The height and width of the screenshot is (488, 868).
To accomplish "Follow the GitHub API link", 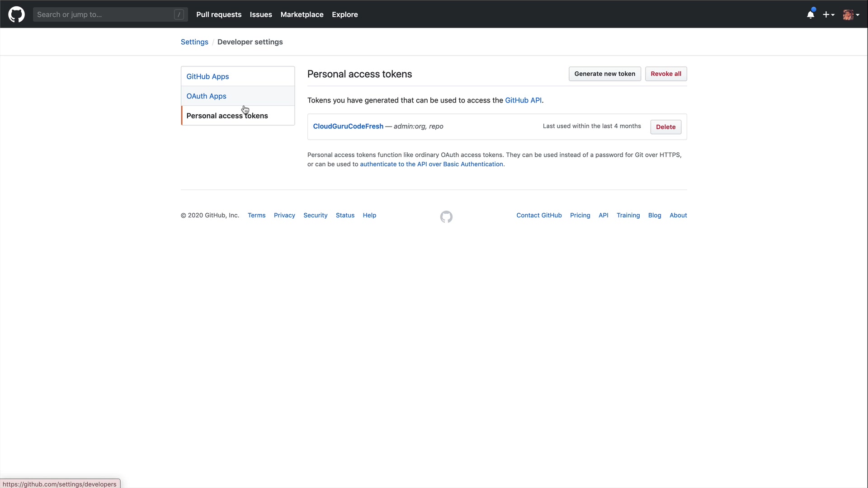I will click(x=523, y=100).
